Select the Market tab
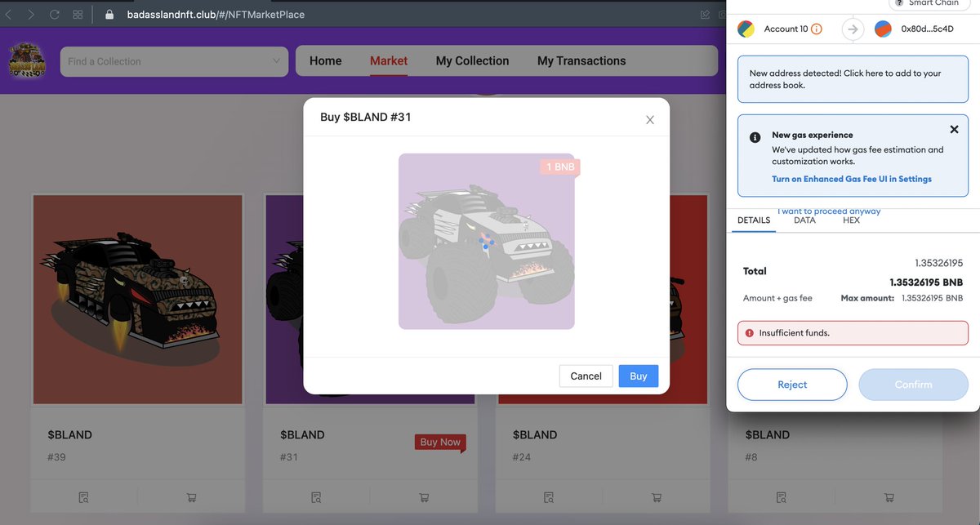The height and width of the screenshot is (525, 980). point(389,60)
